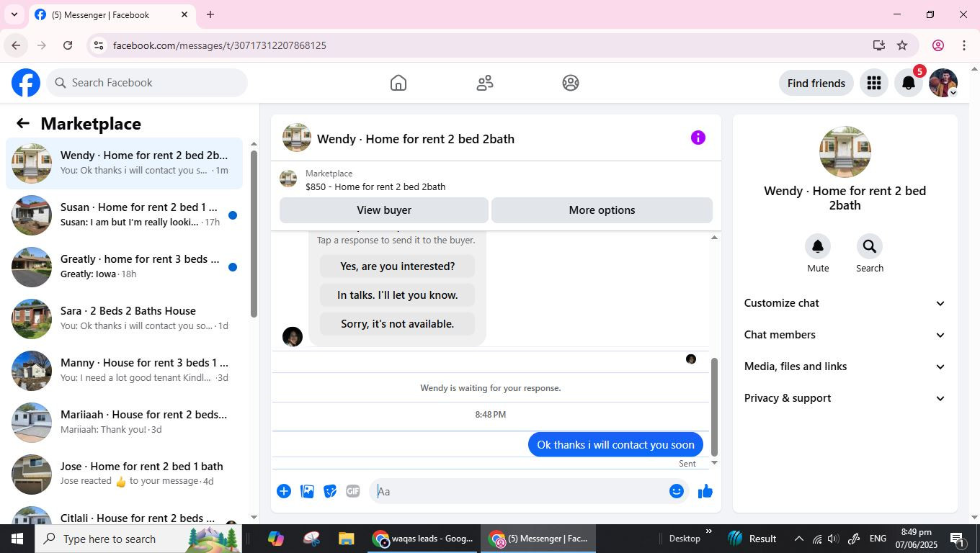Image resolution: width=980 pixels, height=553 pixels.
Task: Open Manny House for rent 3 beds chat
Action: tap(125, 371)
